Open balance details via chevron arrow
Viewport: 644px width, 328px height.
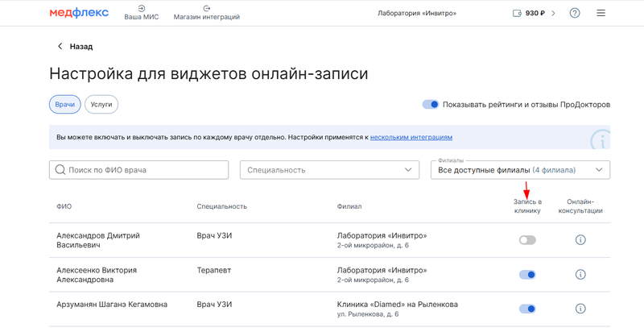click(x=553, y=13)
